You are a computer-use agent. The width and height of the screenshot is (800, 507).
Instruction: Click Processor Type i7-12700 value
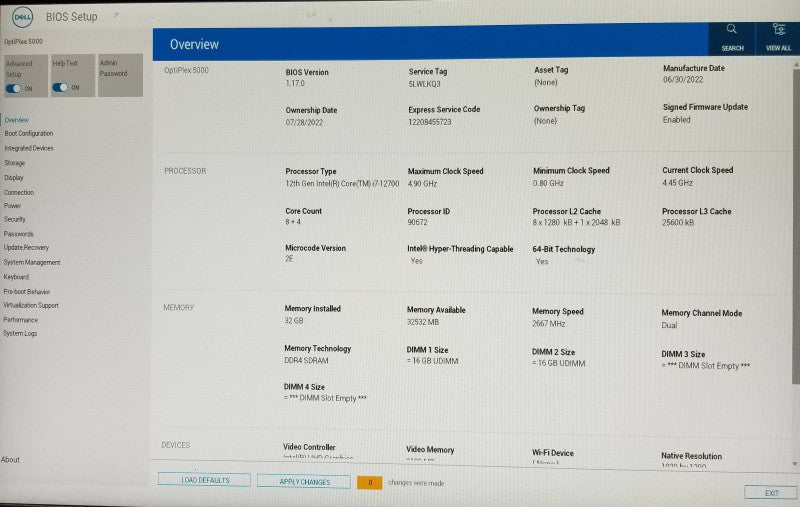pos(342,183)
